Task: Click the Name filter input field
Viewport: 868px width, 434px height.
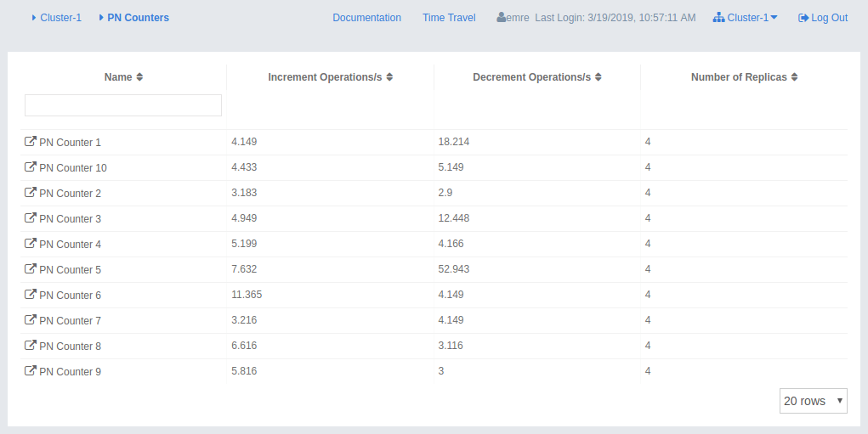Action: pyautogui.click(x=123, y=105)
